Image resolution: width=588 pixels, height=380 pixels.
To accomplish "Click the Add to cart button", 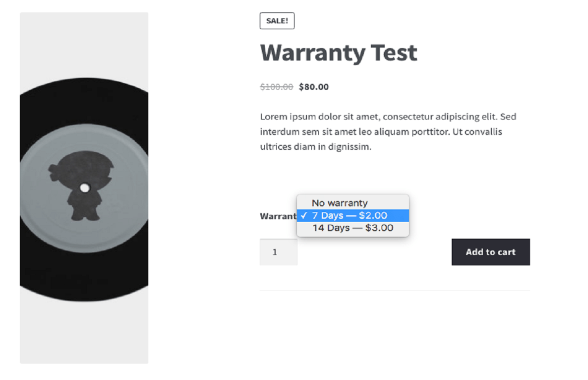I will pyautogui.click(x=490, y=252).
